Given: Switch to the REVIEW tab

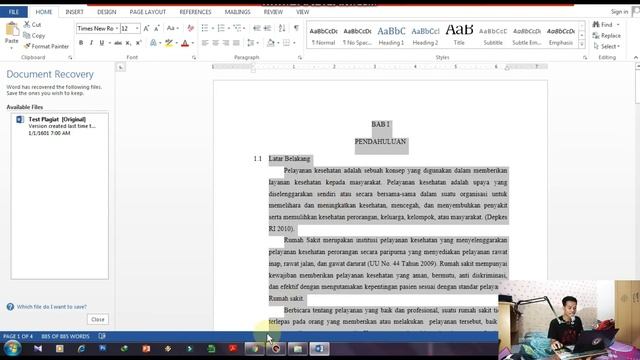Looking at the screenshot, I should click(273, 12).
